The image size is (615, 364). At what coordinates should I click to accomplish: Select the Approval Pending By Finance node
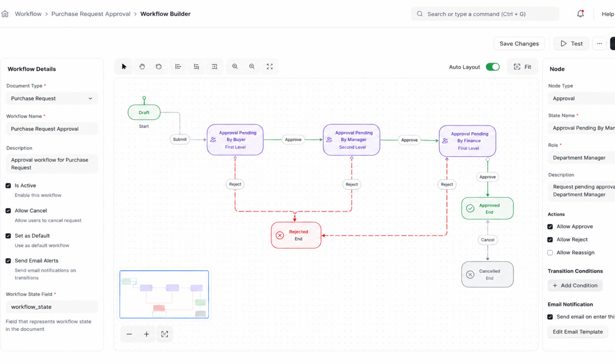coord(468,141)
